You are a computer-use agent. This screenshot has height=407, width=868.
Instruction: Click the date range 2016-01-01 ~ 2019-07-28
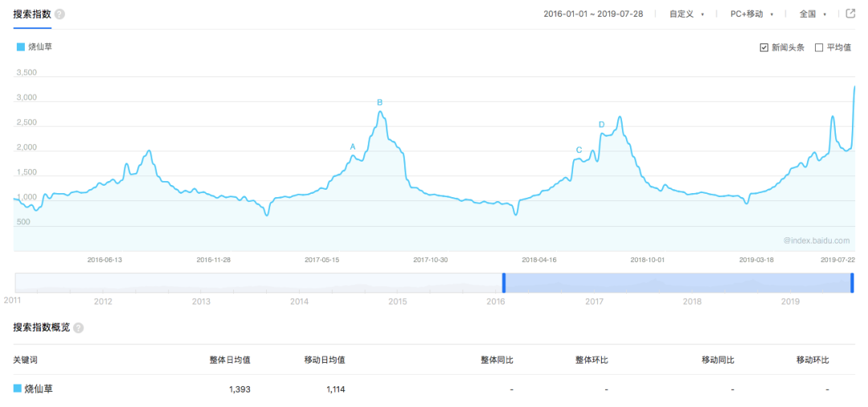(x=593, y=14)
